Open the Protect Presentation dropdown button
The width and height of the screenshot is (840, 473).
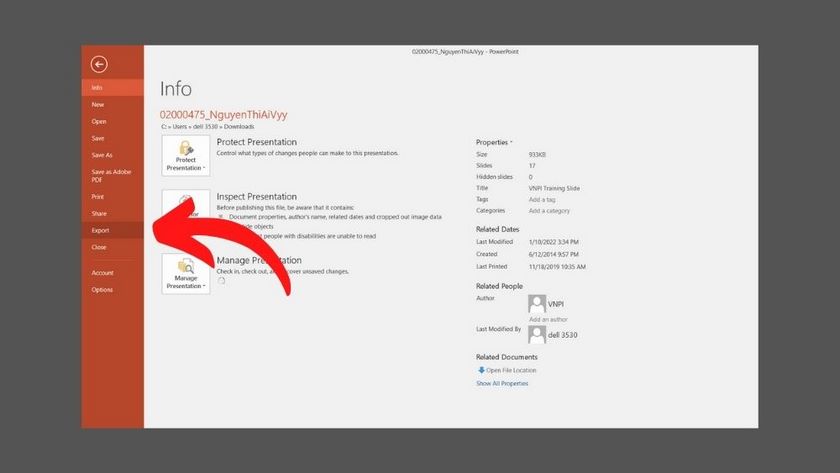point(186,156)
